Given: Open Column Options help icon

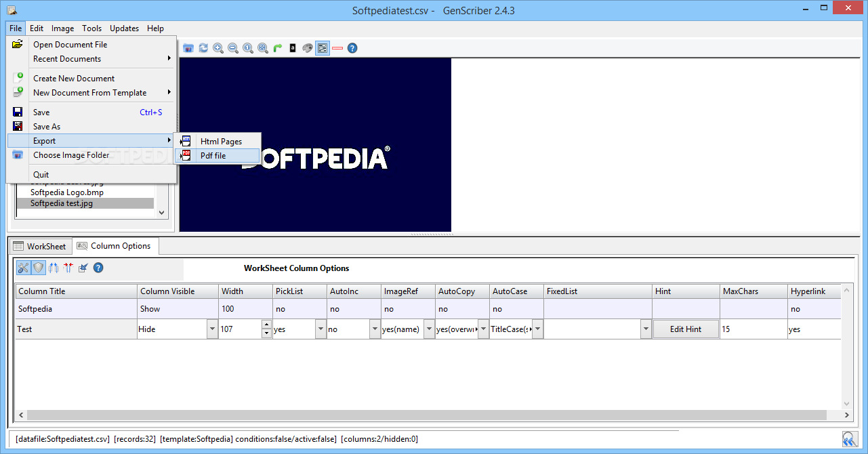Looking at the screenshot, I should pos(98,268).
